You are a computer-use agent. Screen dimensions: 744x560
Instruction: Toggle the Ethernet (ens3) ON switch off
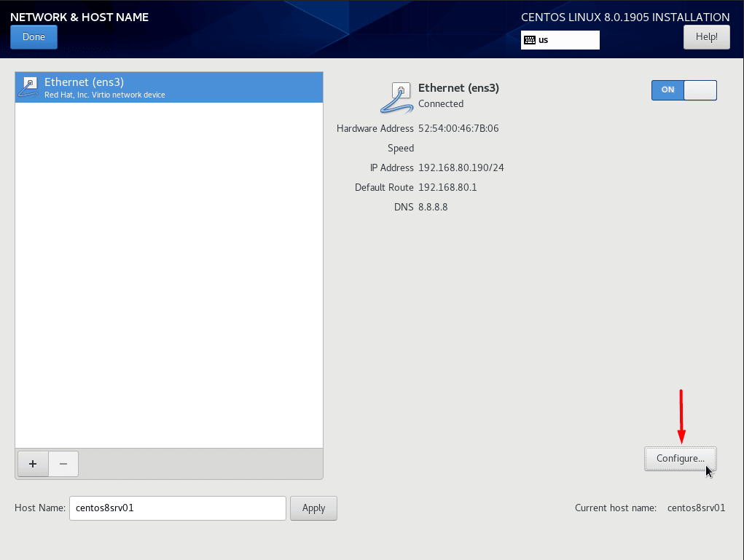pos(684,90)
